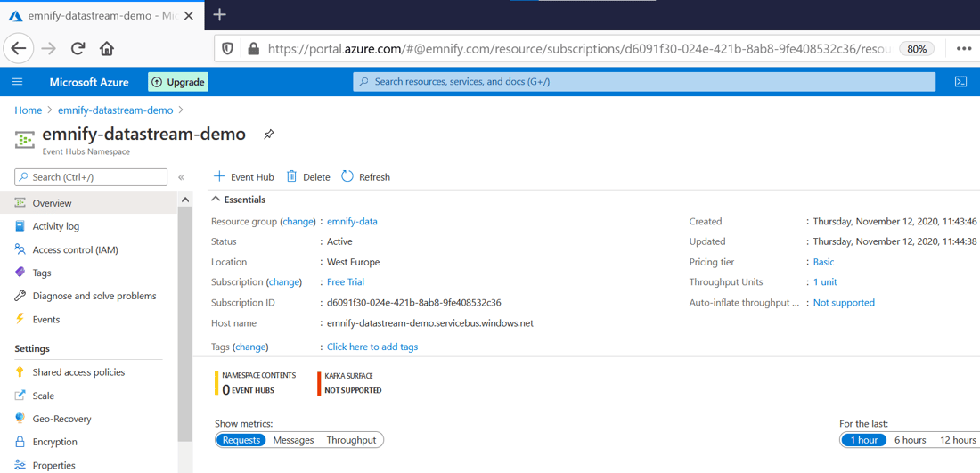980x473 pixels.
Task: Click the Subscription change link
Action: 284,281
